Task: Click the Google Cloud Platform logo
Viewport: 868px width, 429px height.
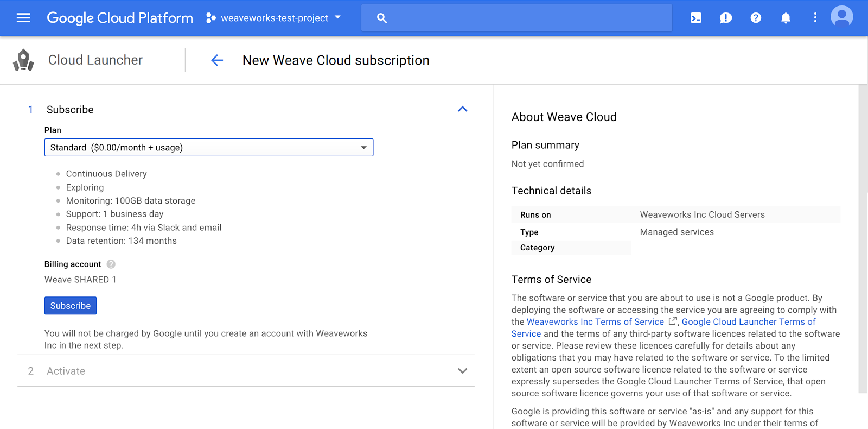Action: [120, 18]
